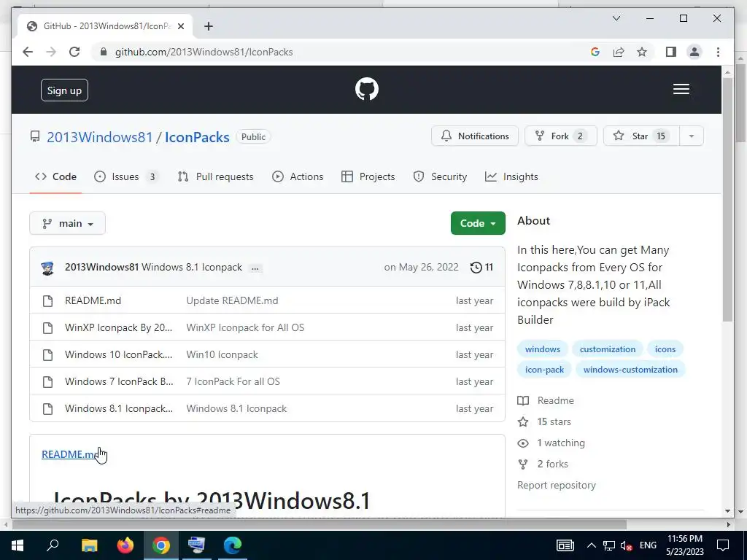The width and height of the screenshot is (747, 560).
Task: Open the star lists dropdown arrow
Action: click(x=692, y=136)
